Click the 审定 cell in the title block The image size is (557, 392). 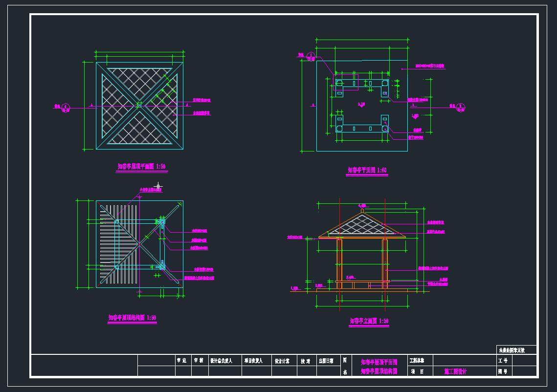(x=181, y=361)
